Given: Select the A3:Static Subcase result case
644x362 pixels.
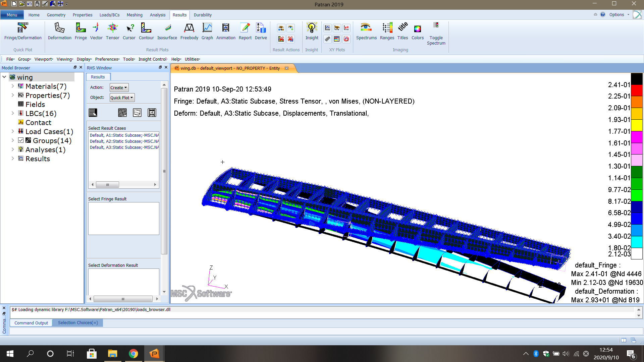Looking at the screenshot, I should point(124,147).
